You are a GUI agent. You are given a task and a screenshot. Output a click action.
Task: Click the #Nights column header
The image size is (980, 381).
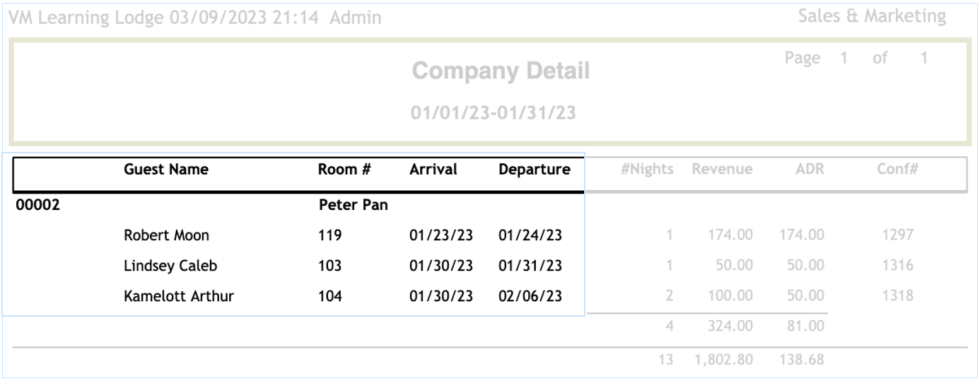pyautogui.click(x=647, y=170)
